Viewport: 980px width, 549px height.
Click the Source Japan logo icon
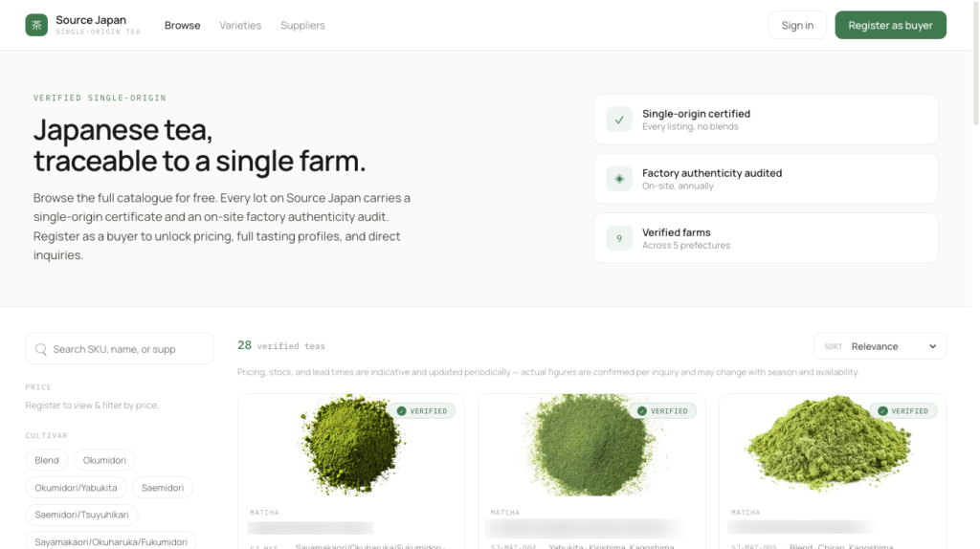[36, 25]
